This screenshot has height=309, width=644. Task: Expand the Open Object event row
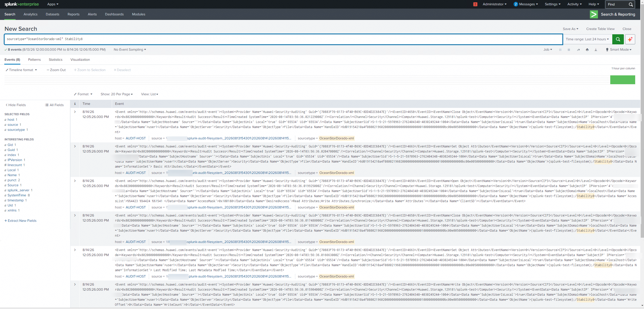coord(75,181)
